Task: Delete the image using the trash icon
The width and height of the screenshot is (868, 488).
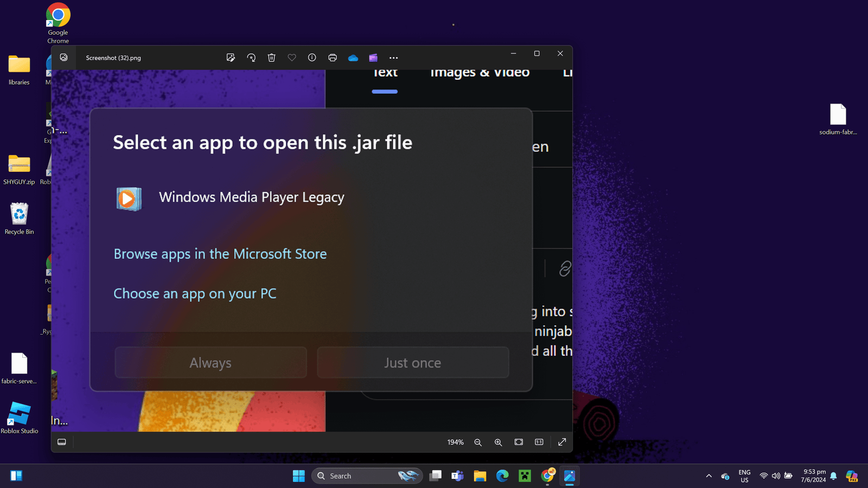Action: point(272,58)
